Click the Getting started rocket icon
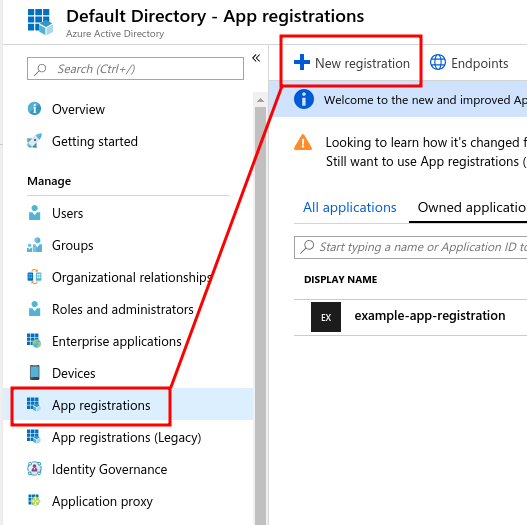This screenshot has height=525, width=527. coord(34,141)
